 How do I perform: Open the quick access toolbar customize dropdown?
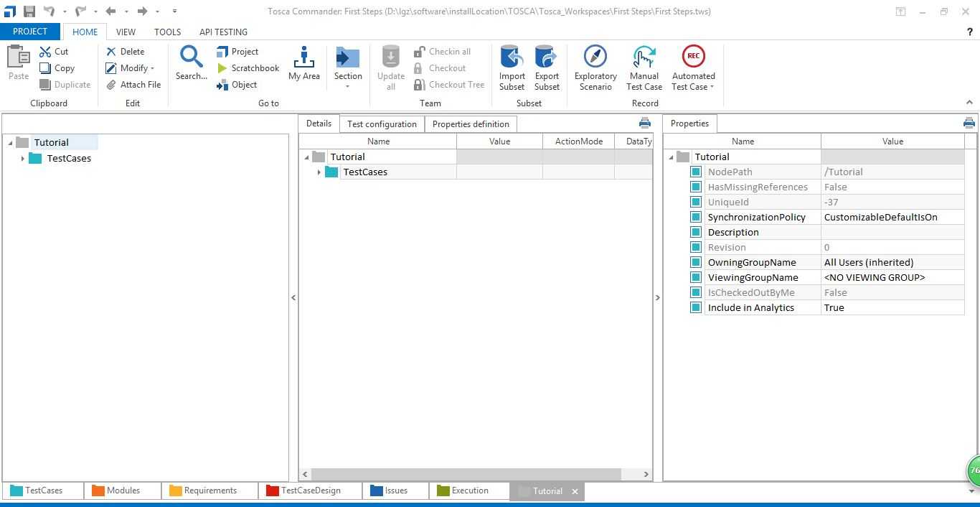click(x=174, y=11)
